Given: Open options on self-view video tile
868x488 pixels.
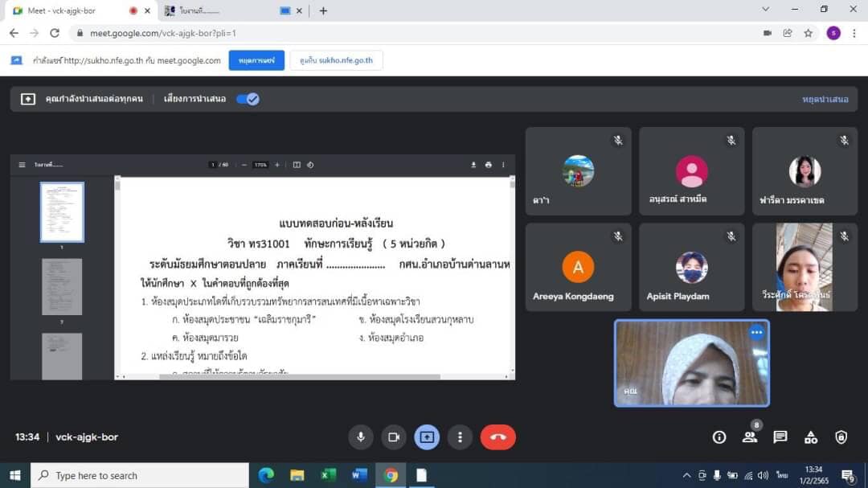Looking at the screenshot, I should tap(756, 333).
